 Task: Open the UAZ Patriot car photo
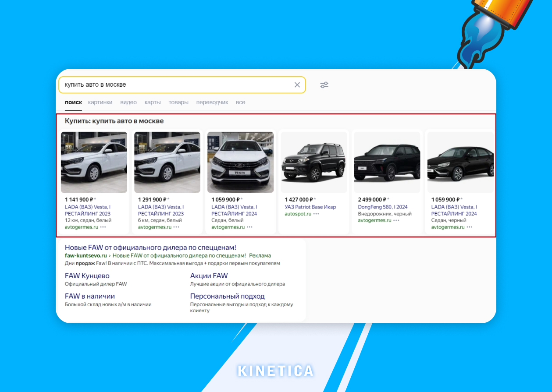[314, 162]
